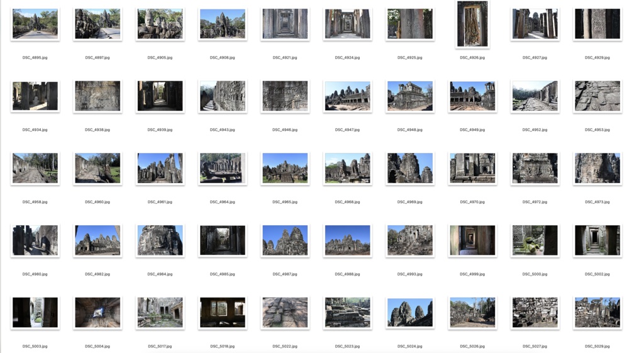Click the file name text "DSC_4984.jpg"
Viewport: 644px width, 353px height.
160,274
